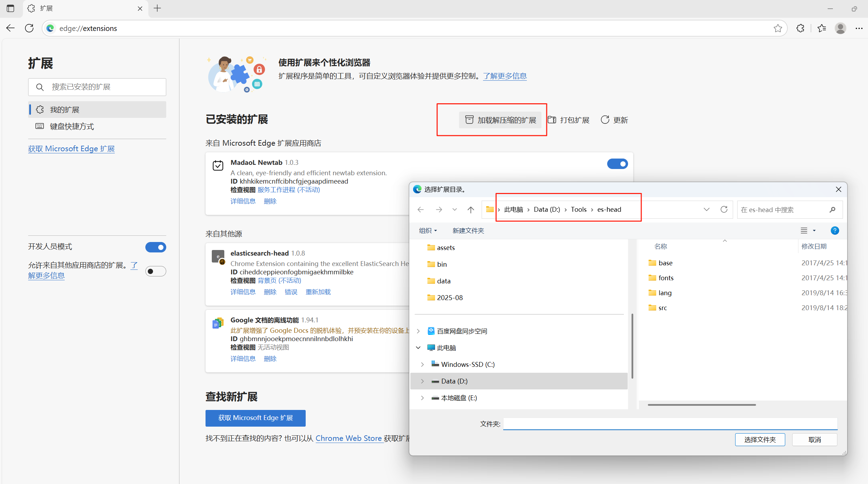The image size is (868, 484).
Task: Click the profile avatar icon
Action: [840, 28]
